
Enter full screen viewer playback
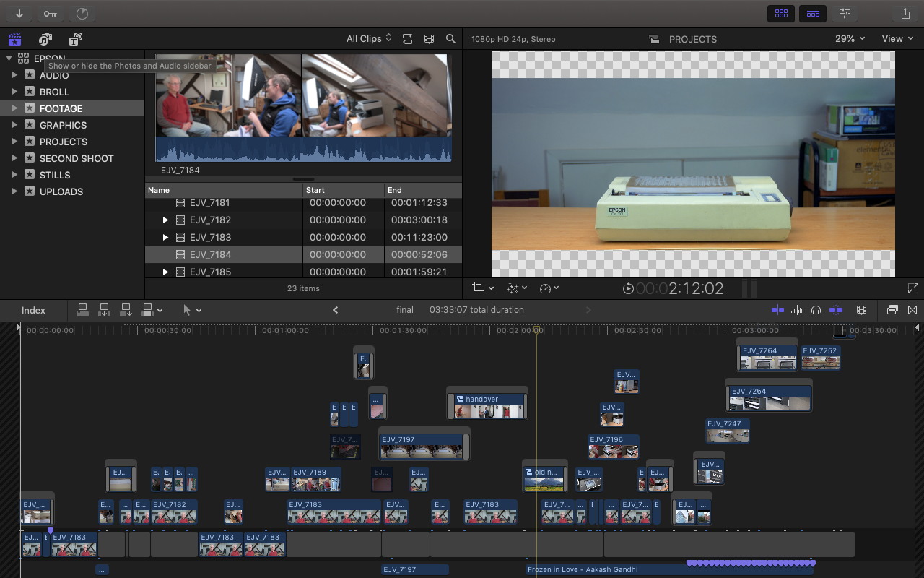coord(912,288)
